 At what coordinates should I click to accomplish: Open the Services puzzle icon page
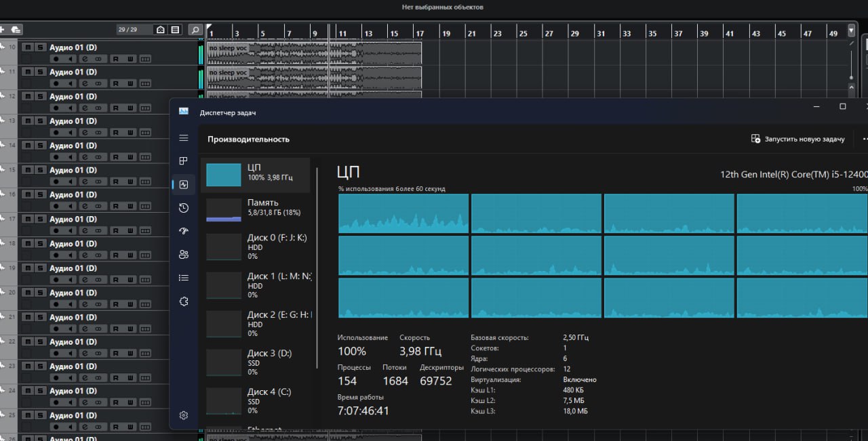click(x=183, y=301)
